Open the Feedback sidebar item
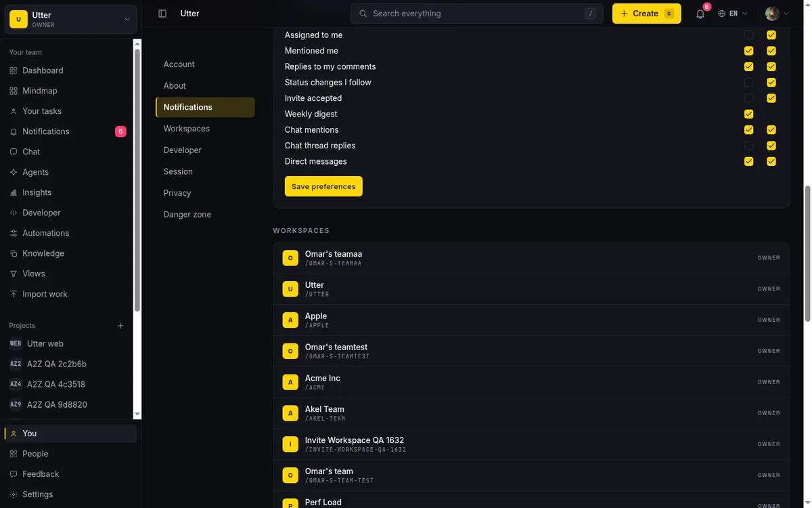 click(x=70, y=474)
